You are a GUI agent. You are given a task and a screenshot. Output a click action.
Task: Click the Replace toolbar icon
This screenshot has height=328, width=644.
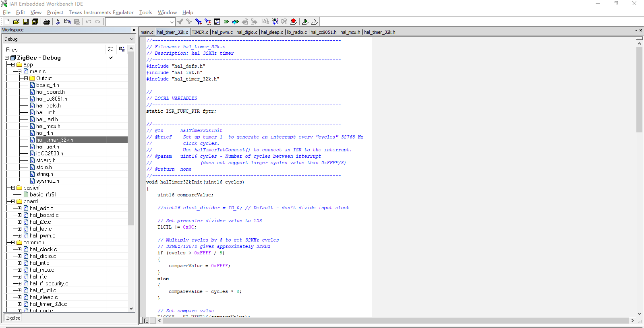coord(207,22)
